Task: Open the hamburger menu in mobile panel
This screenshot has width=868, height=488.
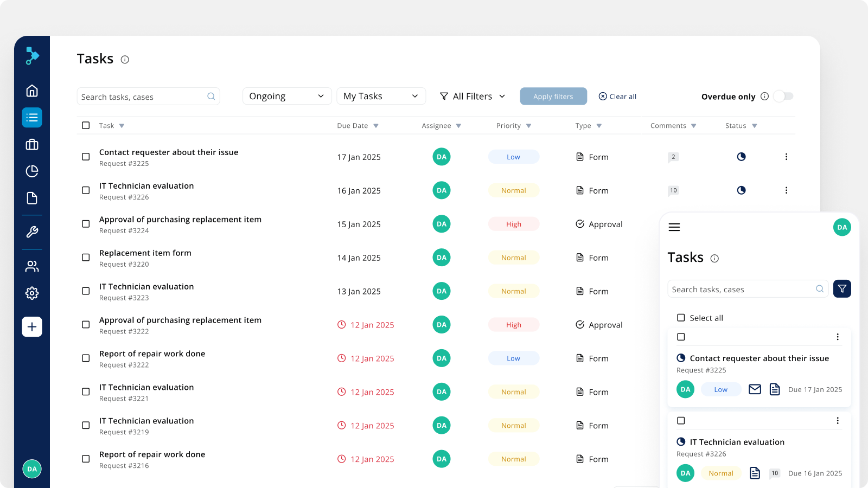Action: (x=674, y=227)
